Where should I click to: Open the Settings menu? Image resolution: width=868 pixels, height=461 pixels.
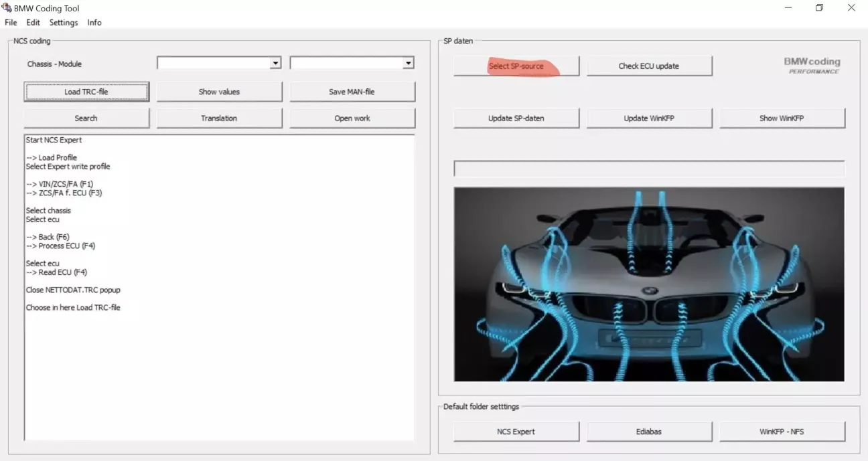[x=64, y=23]
